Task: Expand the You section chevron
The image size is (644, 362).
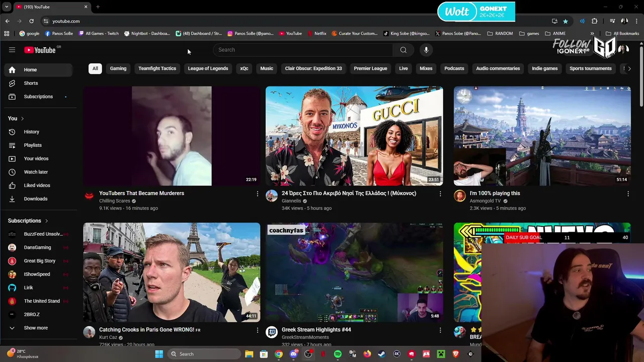Action: [x=22, y=119]
